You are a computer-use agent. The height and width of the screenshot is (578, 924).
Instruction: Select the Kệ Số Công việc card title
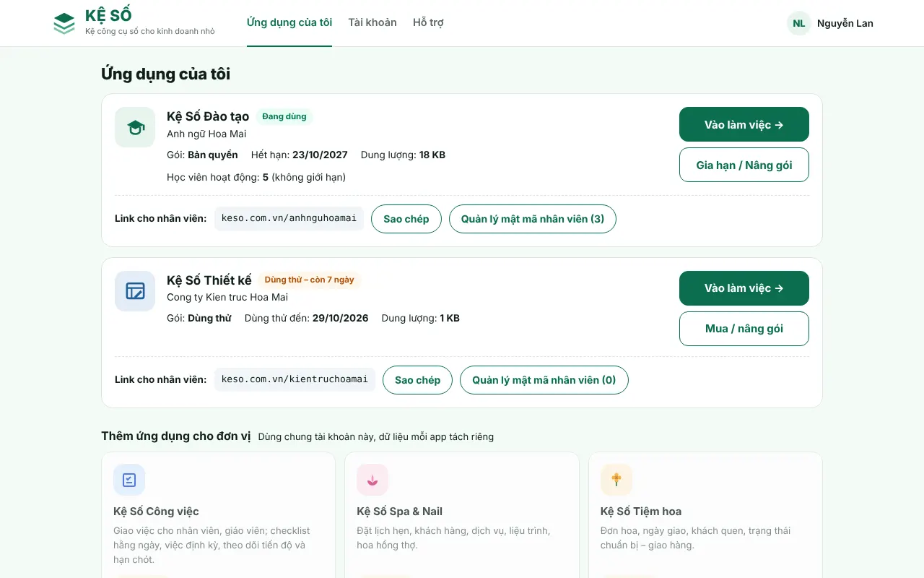tap(156, 512)
